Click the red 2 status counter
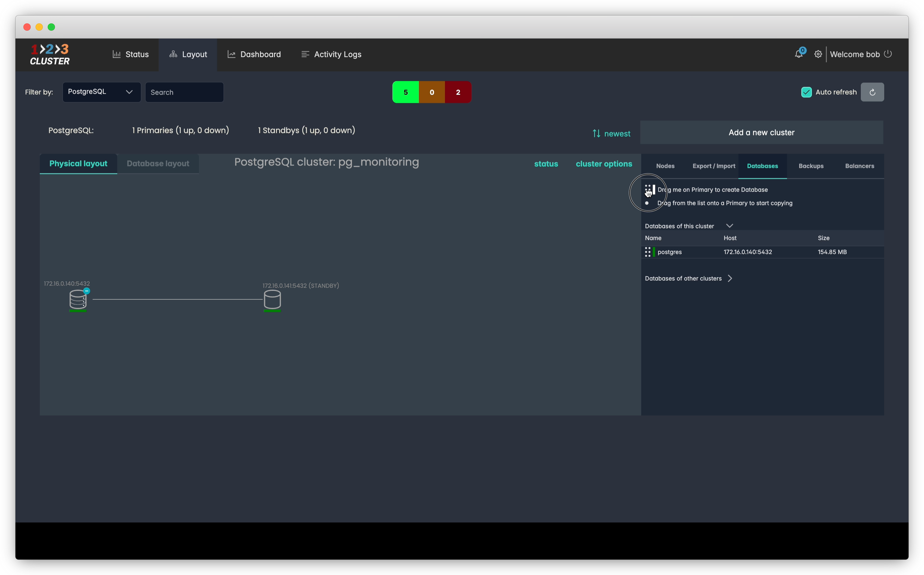The width and height of the screenshot is (924, 575). click(458, 92)
